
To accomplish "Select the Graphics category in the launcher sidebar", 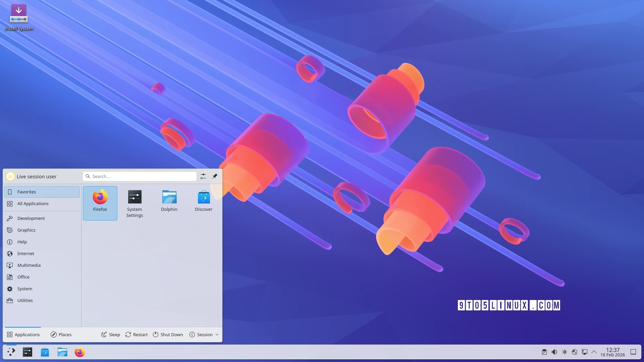I will pyautogui.click(x=26, y=230).
